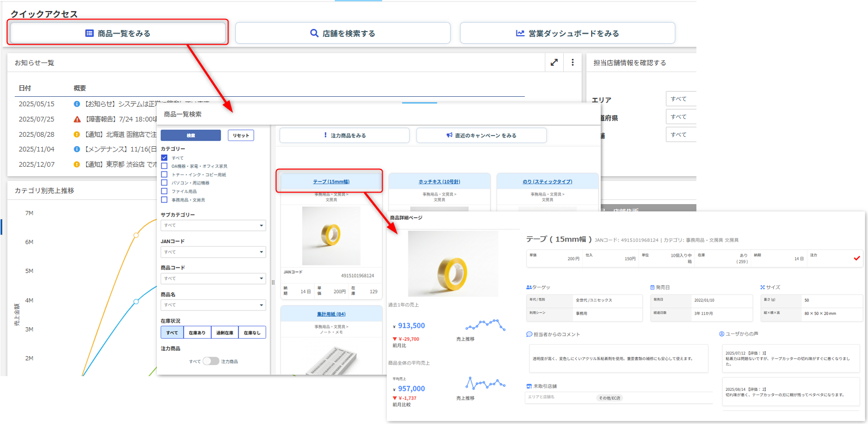Open the 商品名 dropdown list

point(213,305)
